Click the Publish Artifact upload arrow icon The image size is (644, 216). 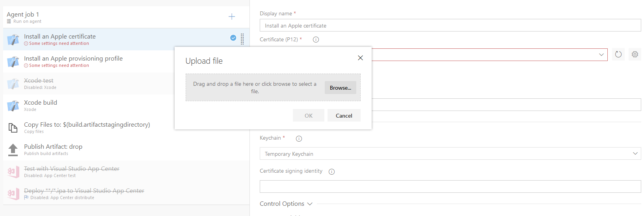(13, 150)
